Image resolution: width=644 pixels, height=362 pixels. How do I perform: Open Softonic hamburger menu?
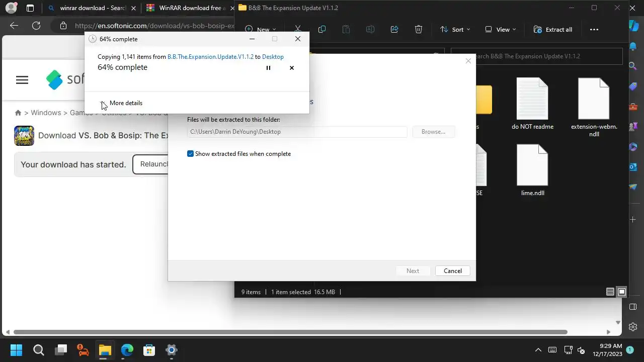point(22,80)
